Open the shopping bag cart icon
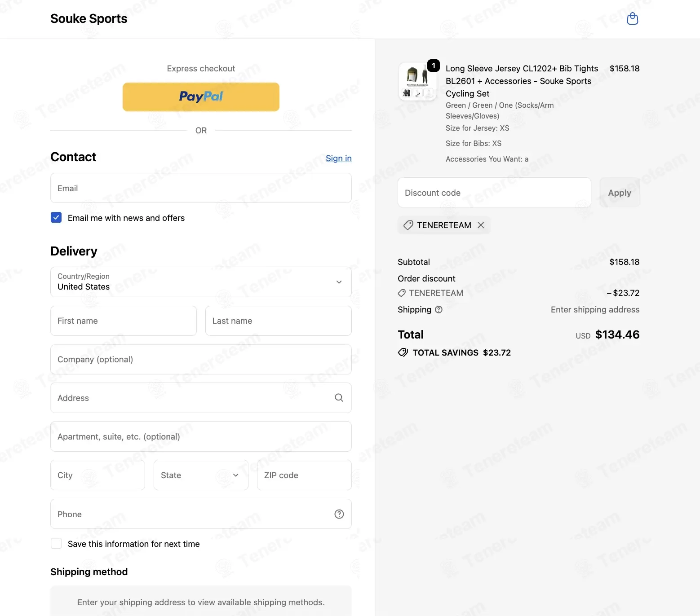 [x=633, y=18]
